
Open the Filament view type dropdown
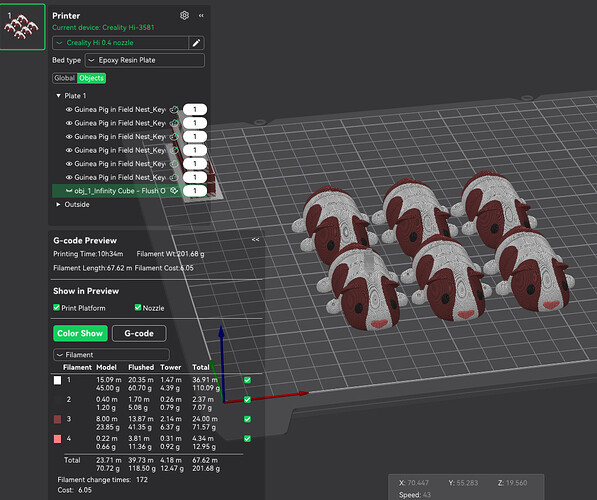111,355
